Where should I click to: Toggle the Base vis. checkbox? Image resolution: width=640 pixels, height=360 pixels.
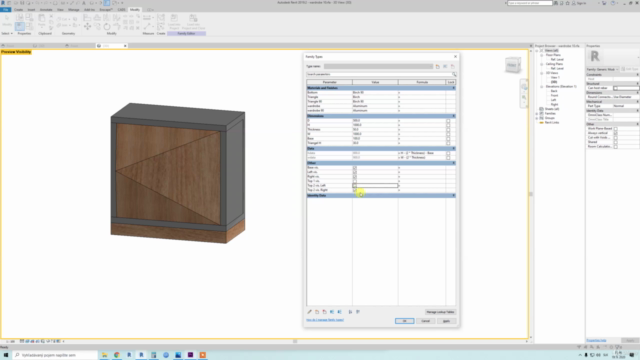point(355,168)
